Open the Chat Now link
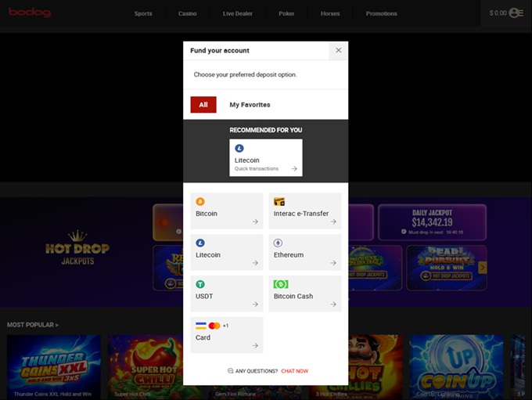Image resolution: width=532 pixels, height=400 pixels. point(294,371)
